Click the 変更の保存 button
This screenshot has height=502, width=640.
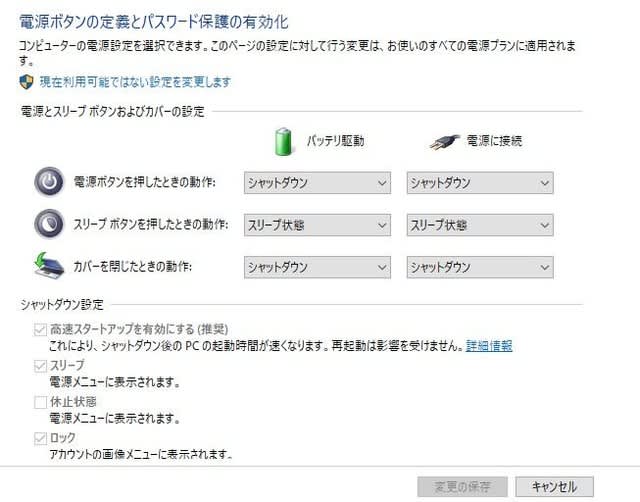point(462,487)
